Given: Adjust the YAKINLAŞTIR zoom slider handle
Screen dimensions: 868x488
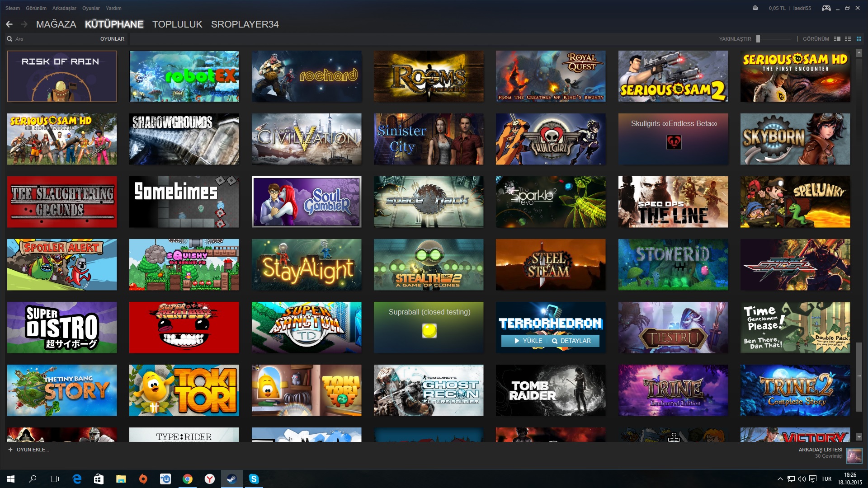Looking at the screenshot, I should click(x=758, y=39).
